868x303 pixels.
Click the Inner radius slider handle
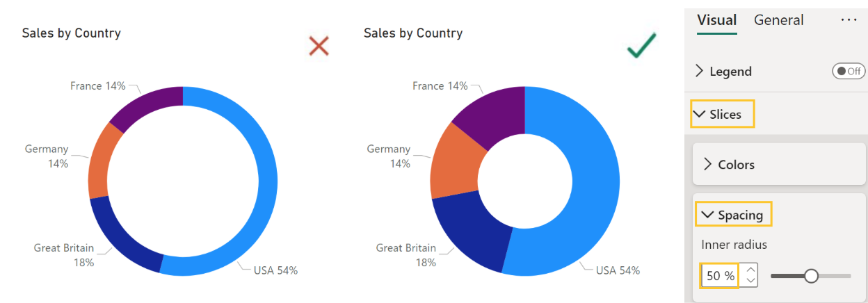[811, 276]
